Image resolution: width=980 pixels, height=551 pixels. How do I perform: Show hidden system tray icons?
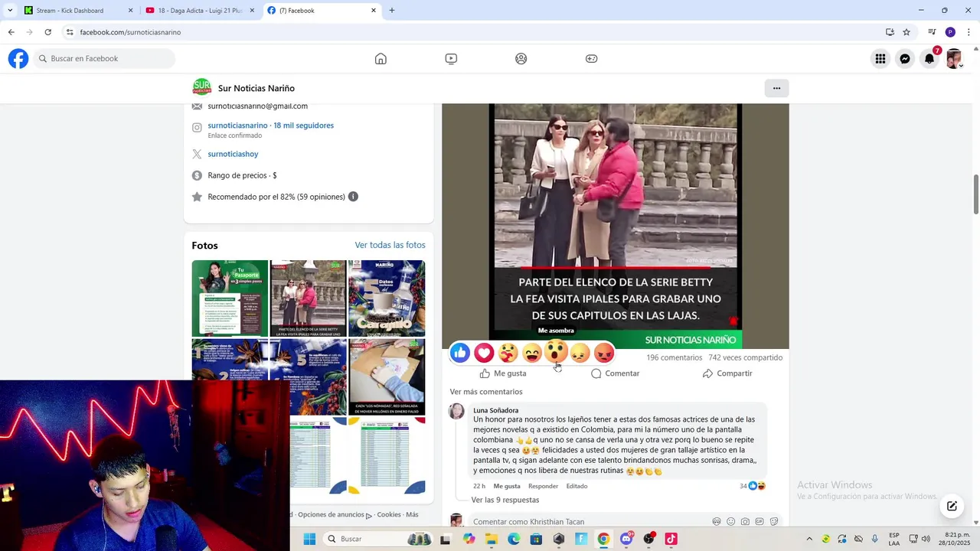(x=809, y=539)
